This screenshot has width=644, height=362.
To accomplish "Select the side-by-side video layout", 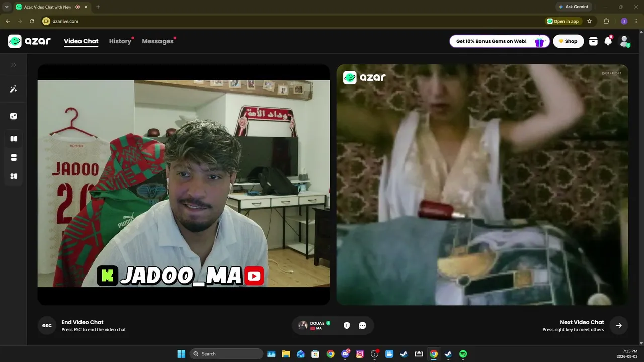I will tap(14, 139).
